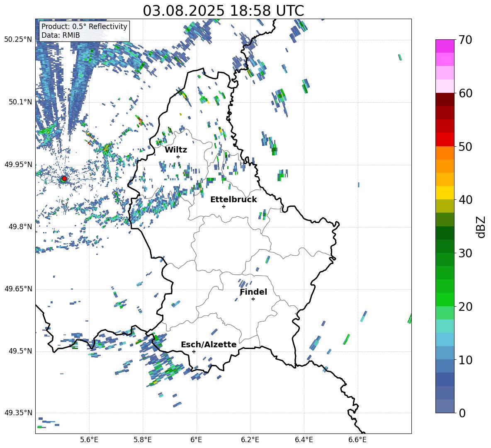Click the bright red colorbar segment above 50
The width and height of the screenshot is (491, 448).
(445, 140)
